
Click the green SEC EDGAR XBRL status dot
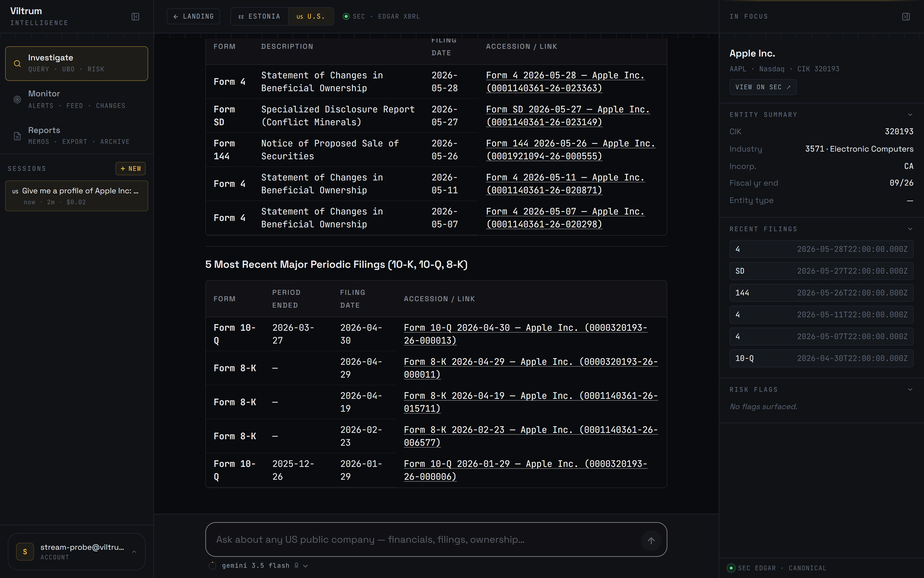(x=346, y=16)
